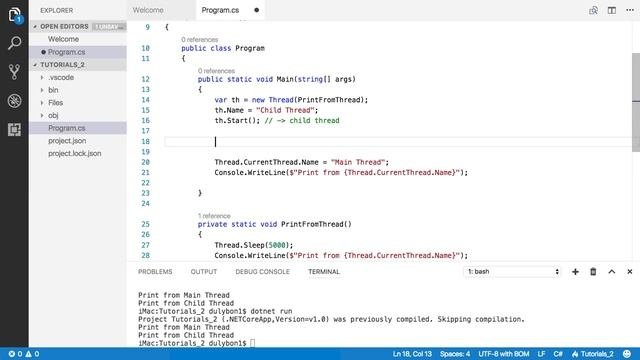Click the EXPLORER panel title
Viewport: 640px width, 360px height.
57,11
